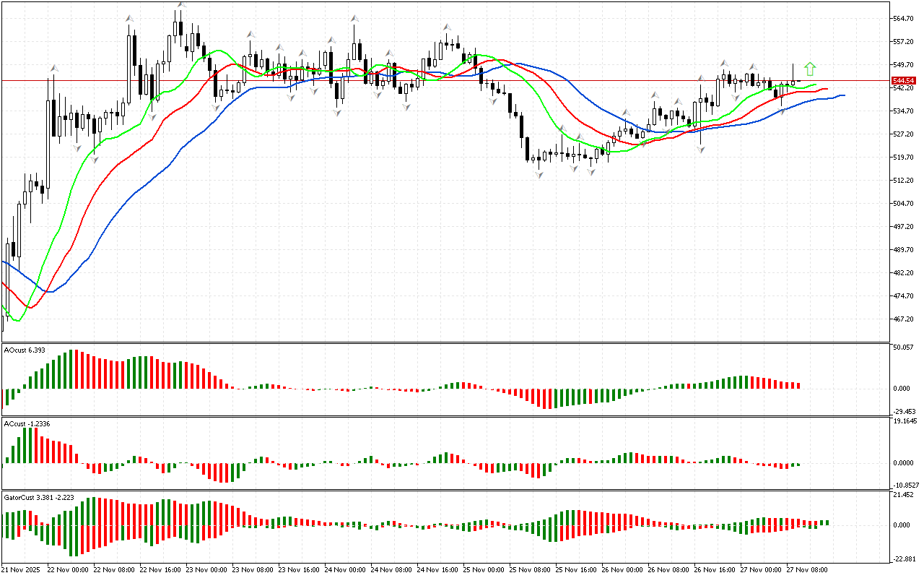Click the 467.20 price scale label
Image resolution: width=924 pixels, height=578 pixels.
click(x=904, y=319)
